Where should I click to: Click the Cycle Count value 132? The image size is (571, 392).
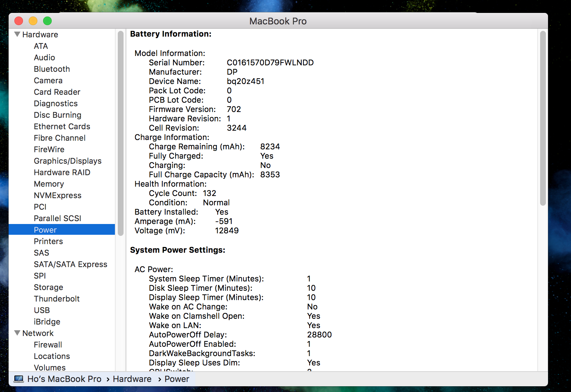point(209,193)
